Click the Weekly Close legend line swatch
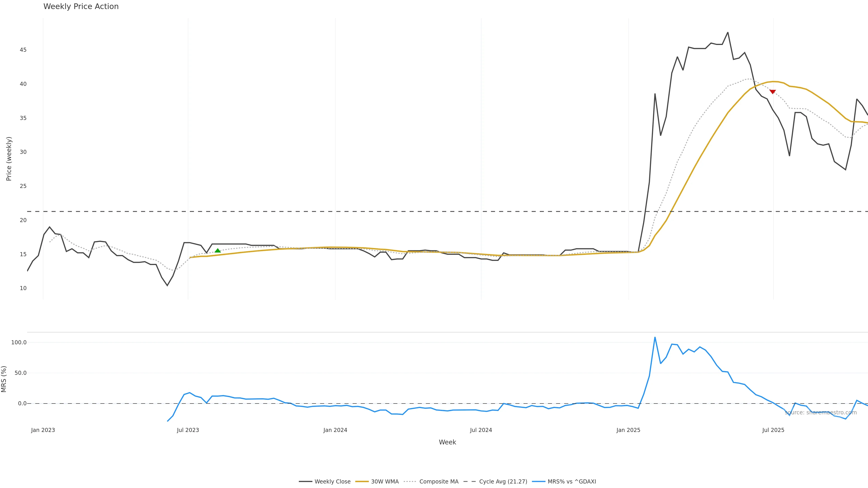This screenshot has height=488, width=868. point(305,482)
